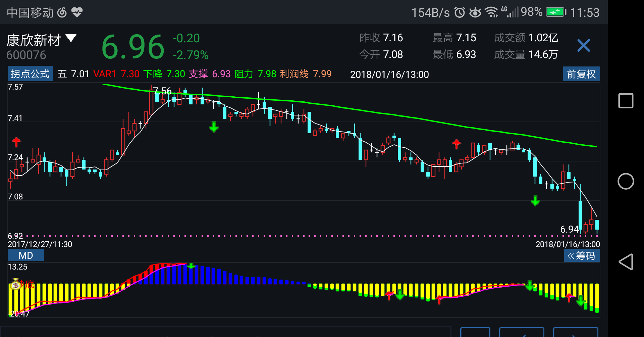
Task: Tap the 2017/12/27/11:30 chart start date
Action: coord(40,244)
